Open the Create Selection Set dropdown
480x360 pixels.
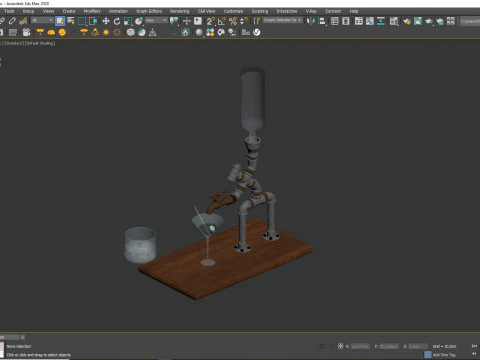(x=283, y=20)
